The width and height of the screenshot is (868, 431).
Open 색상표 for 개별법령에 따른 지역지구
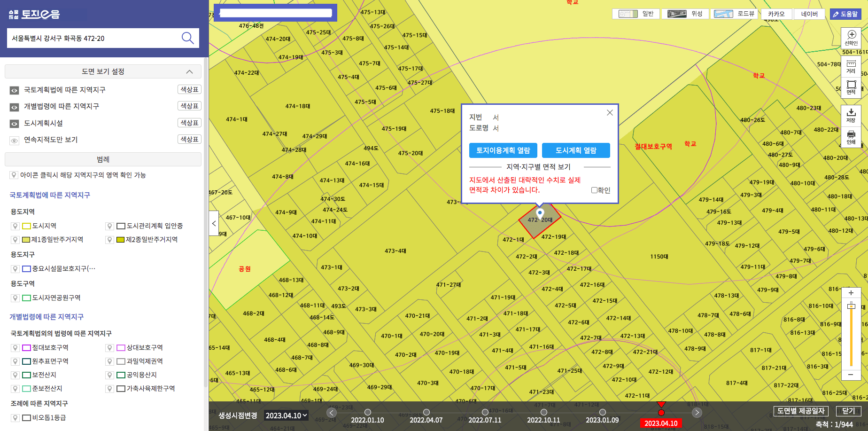click(x=190, y=106)
